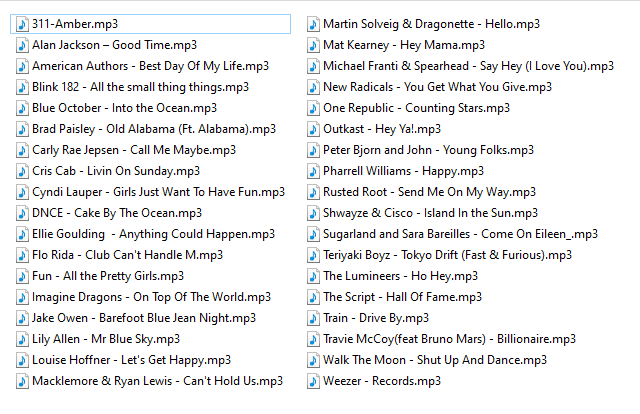Select the file name Blink 182 - All the small thing things.mp3
The image size is (640, 414).
click(x=140, y=87)
